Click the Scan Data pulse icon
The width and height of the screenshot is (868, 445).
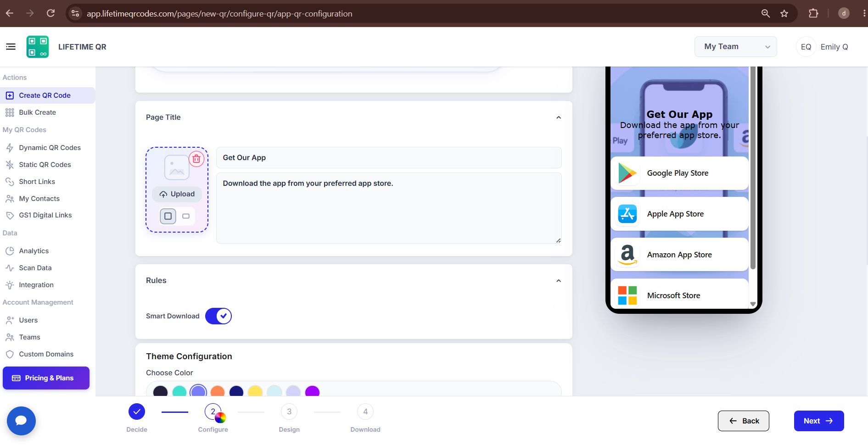[x=10, y=268]
